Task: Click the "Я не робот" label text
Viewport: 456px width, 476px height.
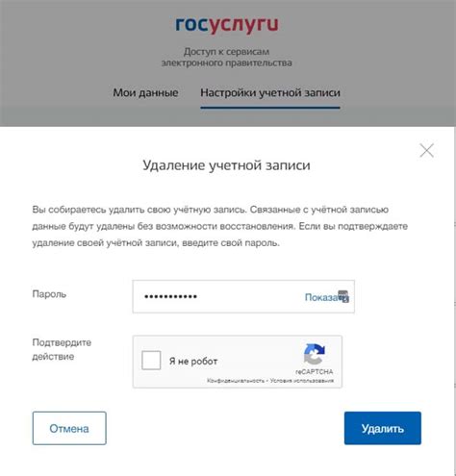Action: pos(193,362)
